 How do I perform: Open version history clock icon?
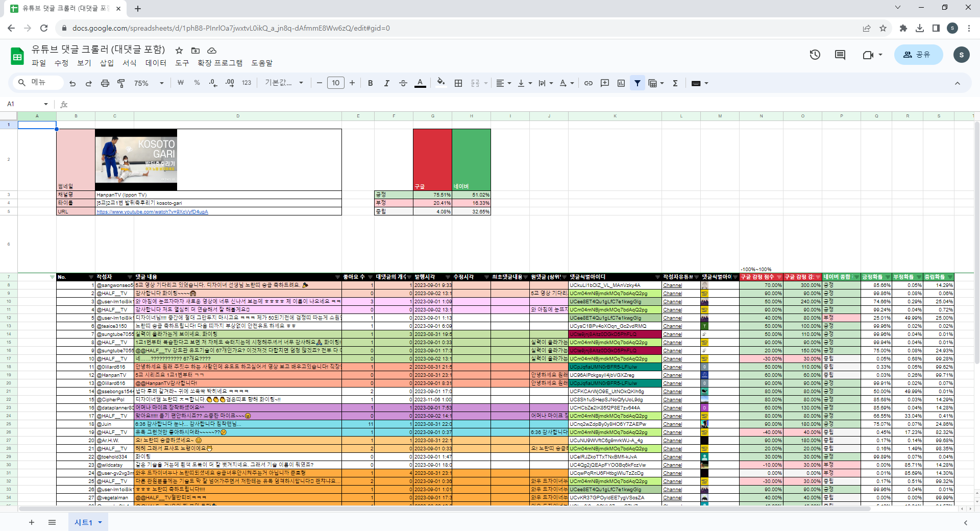(x=815, y=55)
